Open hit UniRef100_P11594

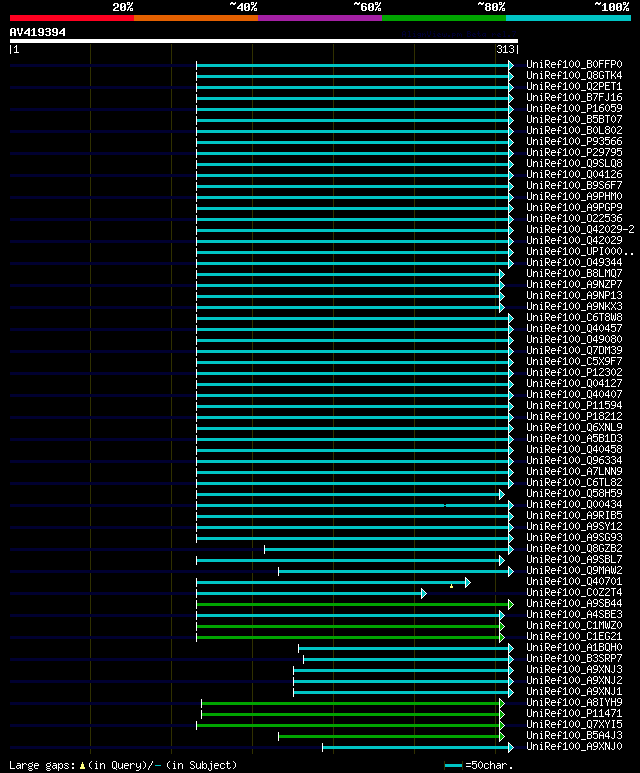(x=574, y=405)
